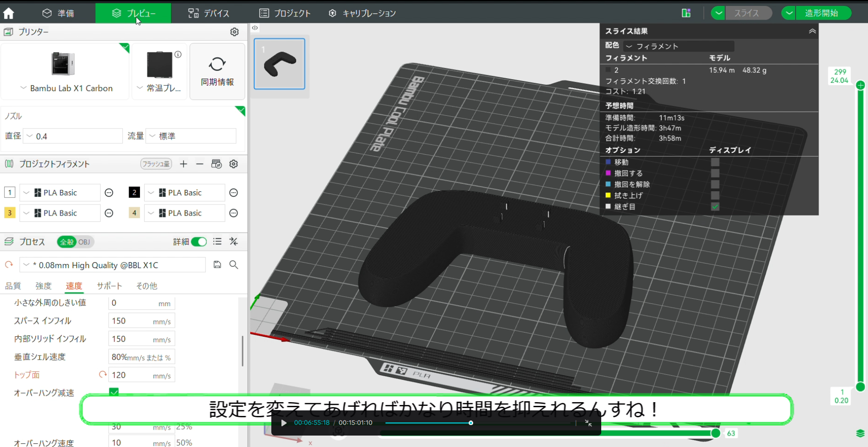Click the flush volumes button
868x447 pixels.
[156, 164]
